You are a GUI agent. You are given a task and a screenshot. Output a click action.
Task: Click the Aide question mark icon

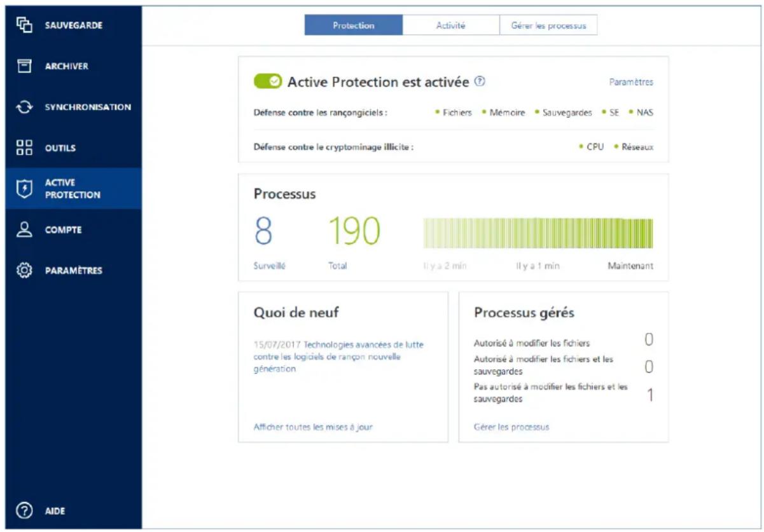click(x=24, y=511)
